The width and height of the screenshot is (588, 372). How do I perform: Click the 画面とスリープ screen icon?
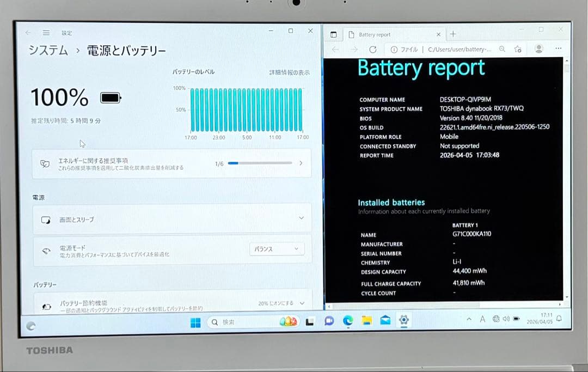click(46, 220)
